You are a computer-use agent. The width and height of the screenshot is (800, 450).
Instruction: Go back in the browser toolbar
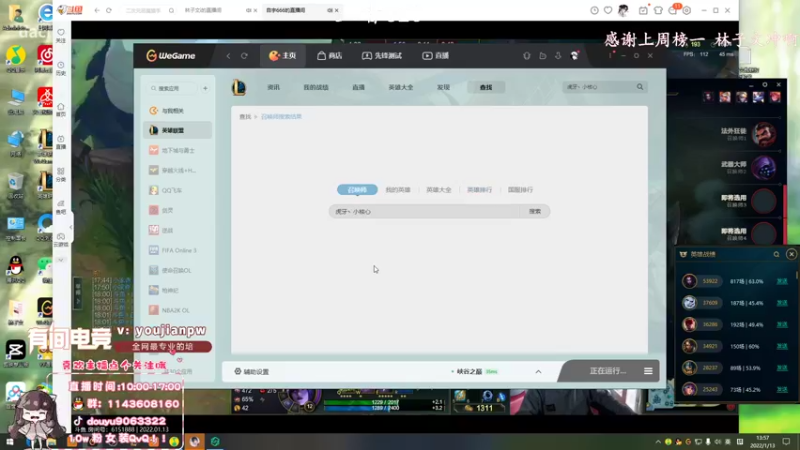click(x=96, y=10)
